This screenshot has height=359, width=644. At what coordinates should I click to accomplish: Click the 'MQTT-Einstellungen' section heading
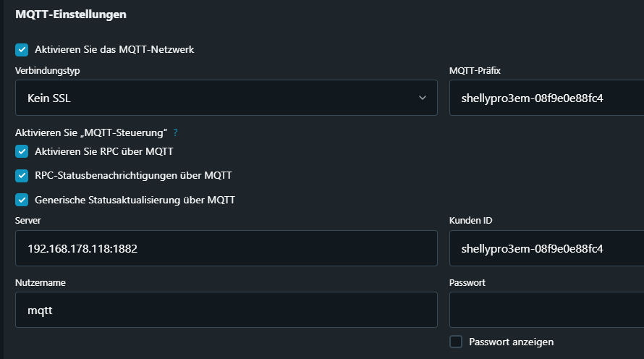pyautogui.click(x=71, y=14)
